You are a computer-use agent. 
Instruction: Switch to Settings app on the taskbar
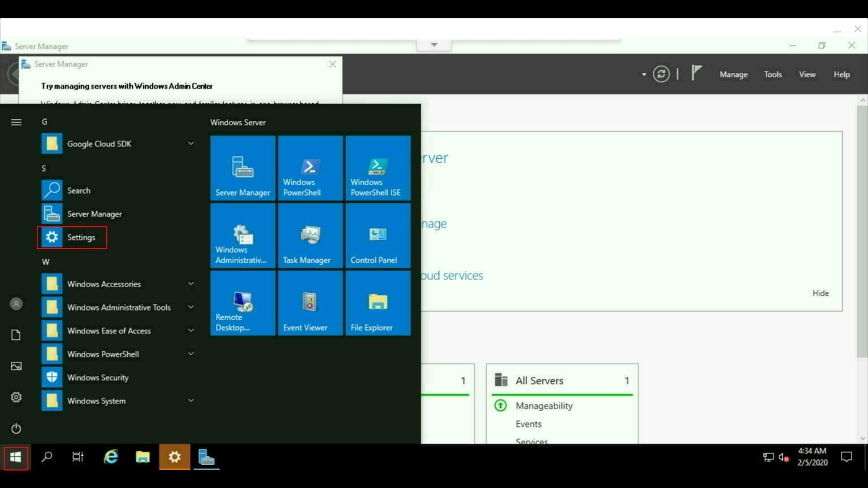(175, 457)
